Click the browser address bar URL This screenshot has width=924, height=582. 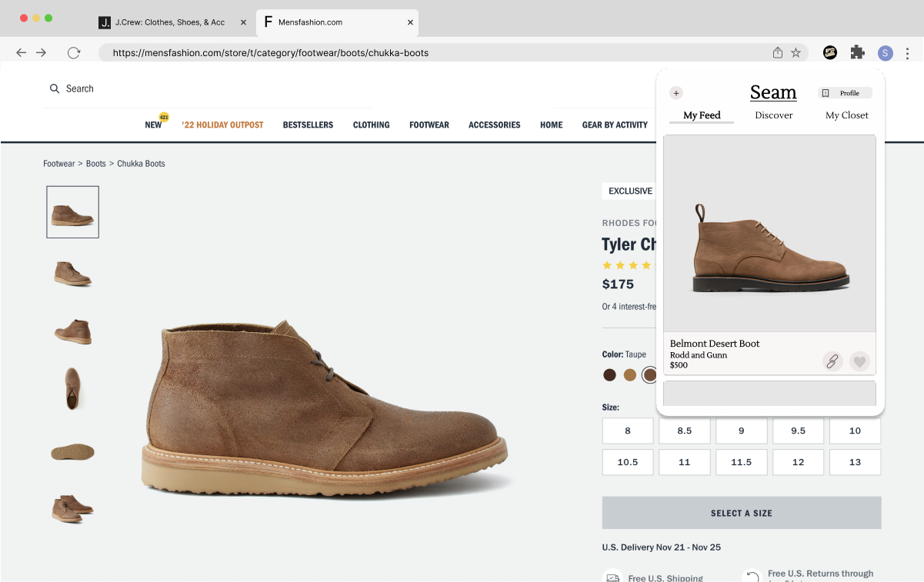[x=271, y=53]
